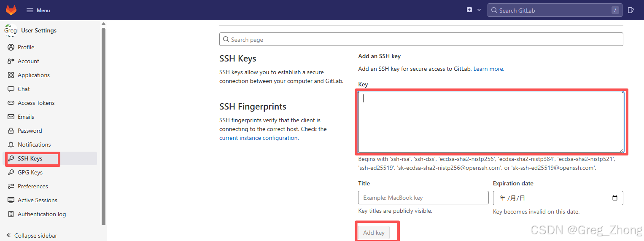The height and width of the screenshot is (241, 644).
Task: Open the hamburger Menu
Action: tap(38, 10)
